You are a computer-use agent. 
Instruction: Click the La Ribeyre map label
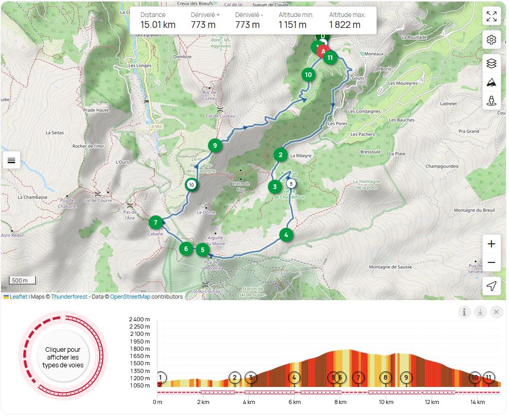(x=301, y=156)
